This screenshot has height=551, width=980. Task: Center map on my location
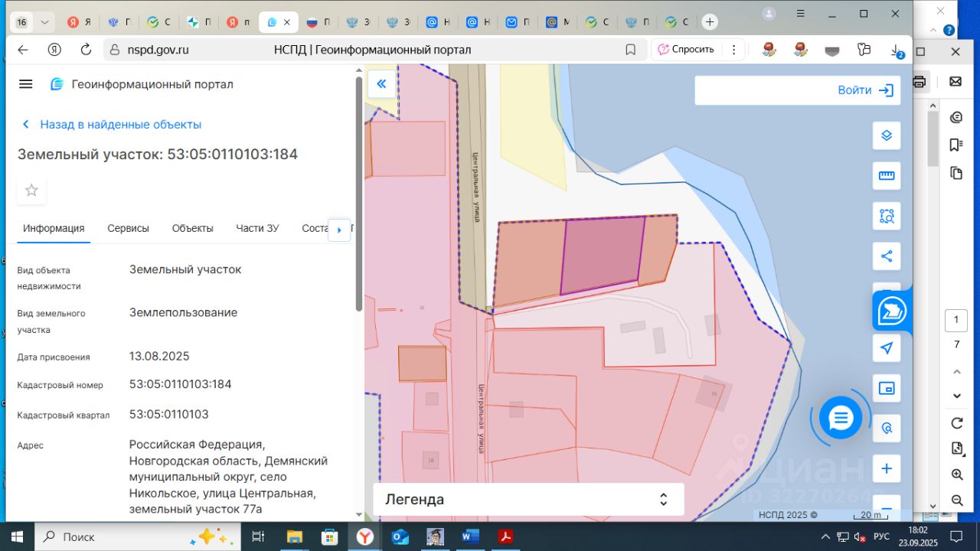click(x=887, y=348)
